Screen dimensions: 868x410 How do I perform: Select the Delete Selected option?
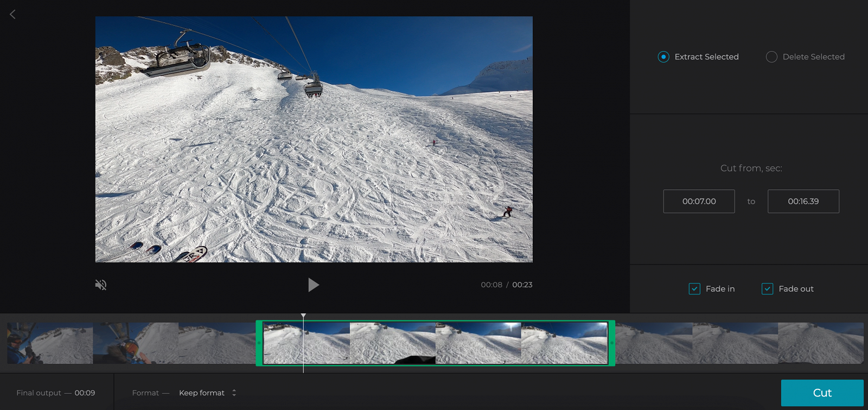click(771, 57)
